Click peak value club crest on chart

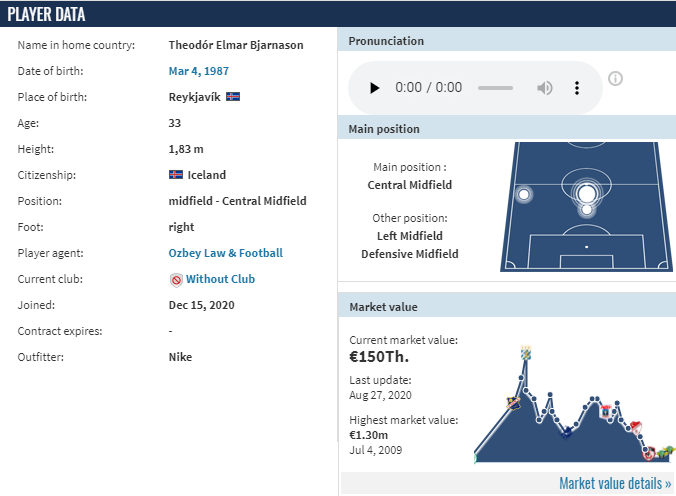click(526, 353)
